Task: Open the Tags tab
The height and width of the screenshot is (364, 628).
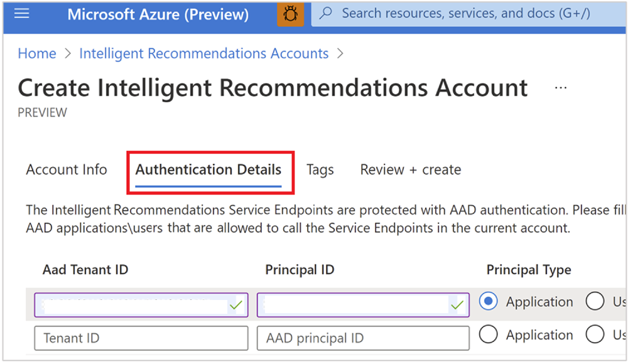Action: [x=320, y=169]
